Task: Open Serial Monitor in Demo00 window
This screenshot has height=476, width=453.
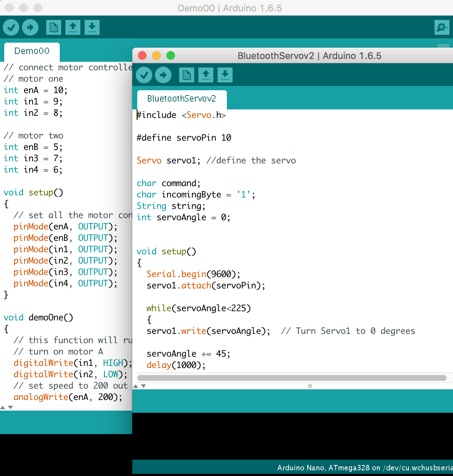Action: (442, 27)
